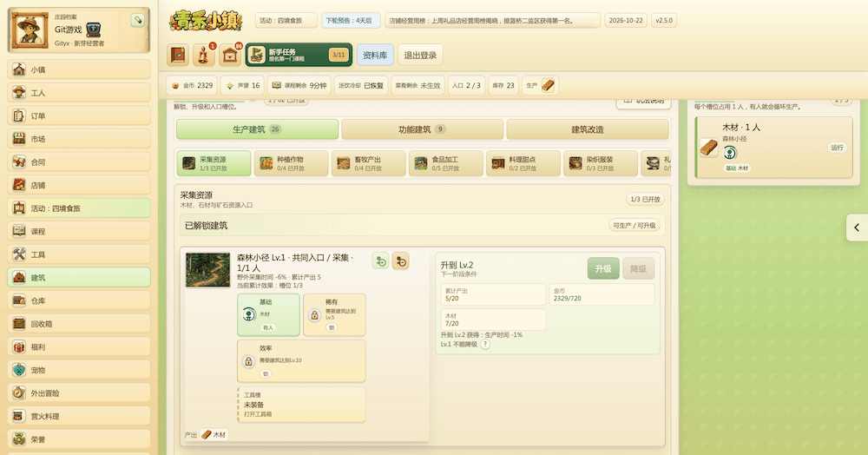Open the 合同 contracts page
The image size is (868, 455).
pos(79,162)
